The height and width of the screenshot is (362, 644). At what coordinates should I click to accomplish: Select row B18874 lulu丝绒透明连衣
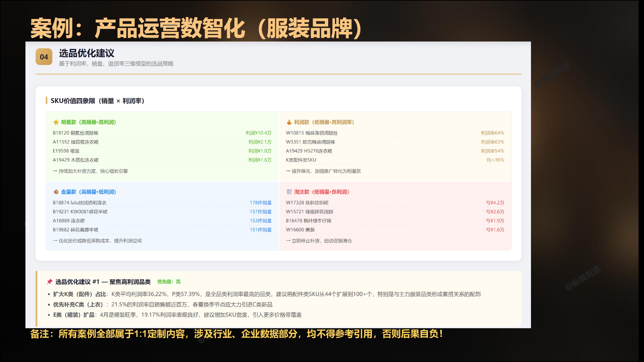[x=162, y=203]
